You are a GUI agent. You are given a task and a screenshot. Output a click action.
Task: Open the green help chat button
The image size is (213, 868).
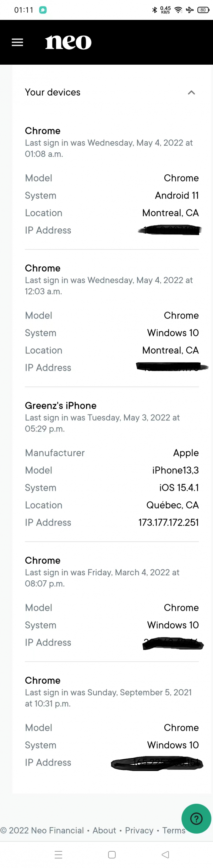tap(196, 818)
